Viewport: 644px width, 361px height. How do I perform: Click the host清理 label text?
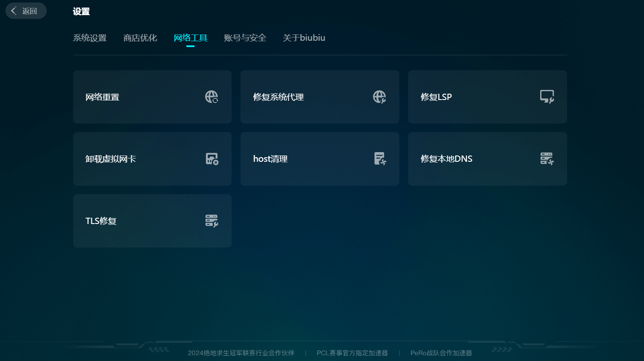[x=270, y=159]
